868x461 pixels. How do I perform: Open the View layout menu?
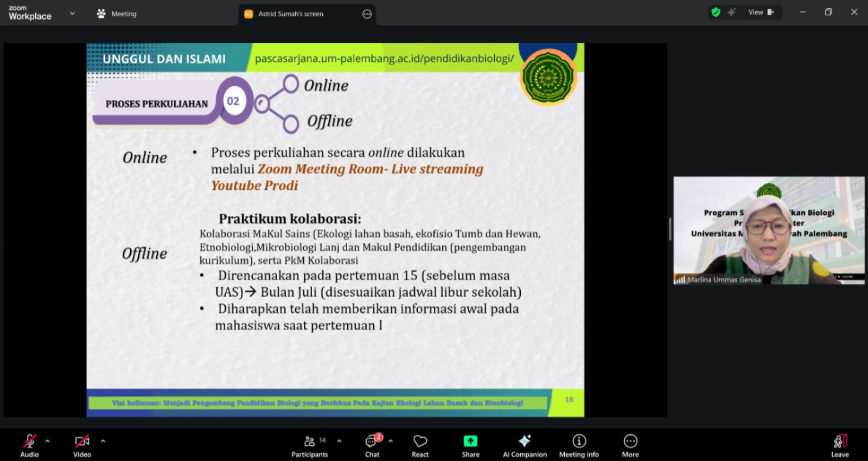point(761,12)
